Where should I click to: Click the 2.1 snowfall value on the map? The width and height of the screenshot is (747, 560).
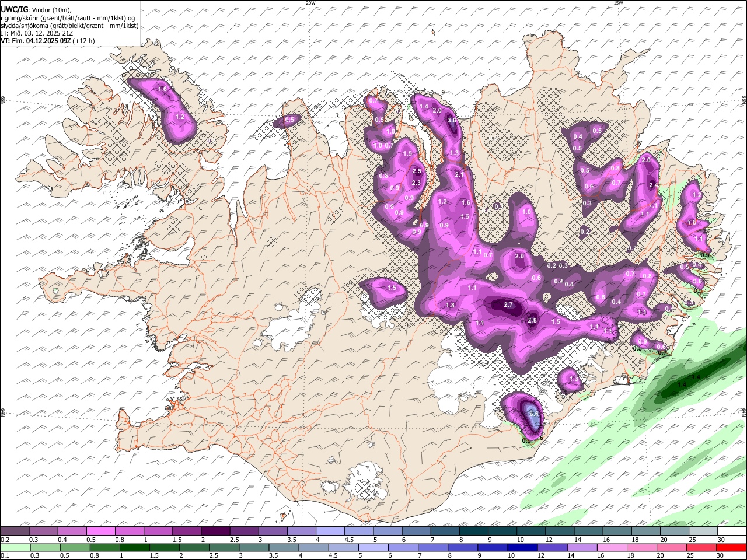[x=459, y=174]
